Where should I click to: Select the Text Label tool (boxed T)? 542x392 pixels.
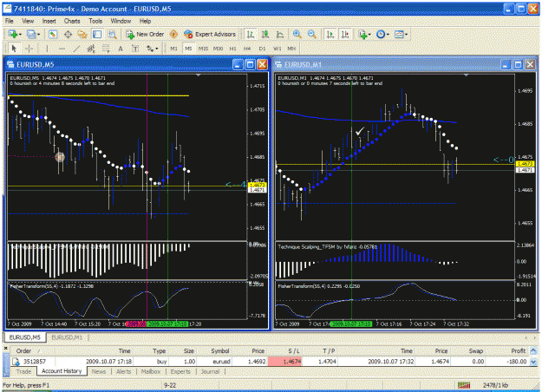135,49
